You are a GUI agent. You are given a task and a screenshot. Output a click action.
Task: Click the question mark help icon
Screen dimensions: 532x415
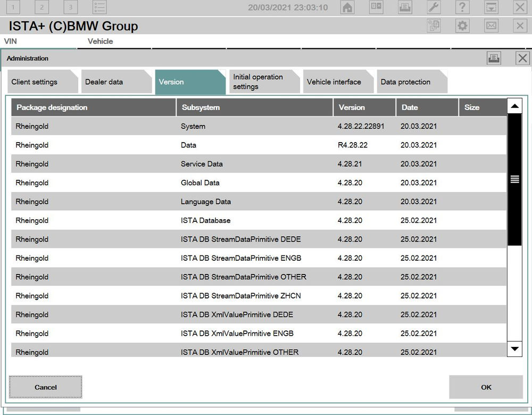[x=462, y=7]
